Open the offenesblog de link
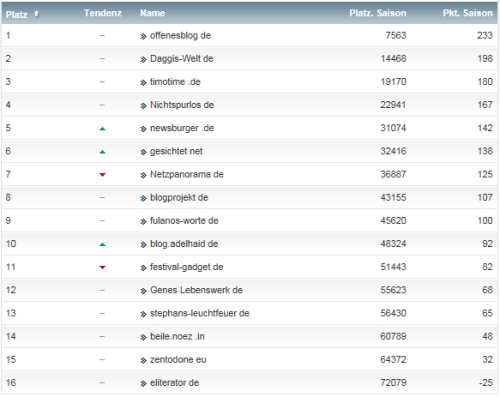 point(180,35)
